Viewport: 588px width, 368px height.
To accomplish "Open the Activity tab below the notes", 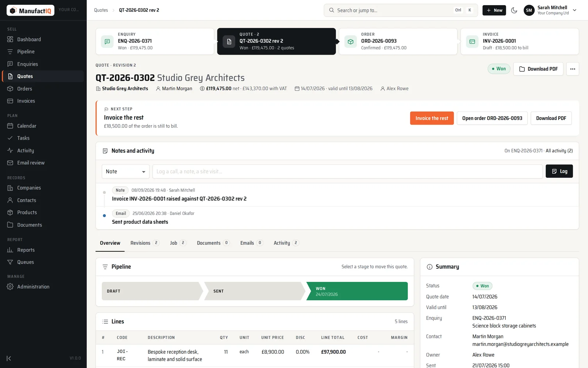I will pos(286,243).
